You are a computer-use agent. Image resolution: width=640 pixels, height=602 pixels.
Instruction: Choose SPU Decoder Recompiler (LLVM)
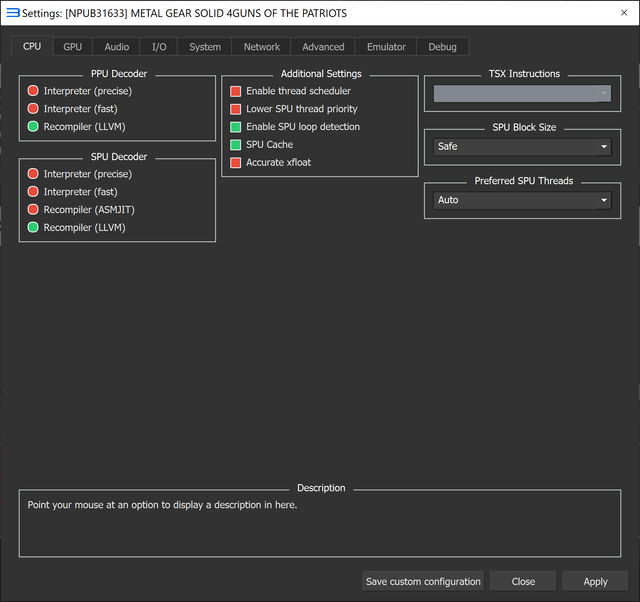click(76, 228)
